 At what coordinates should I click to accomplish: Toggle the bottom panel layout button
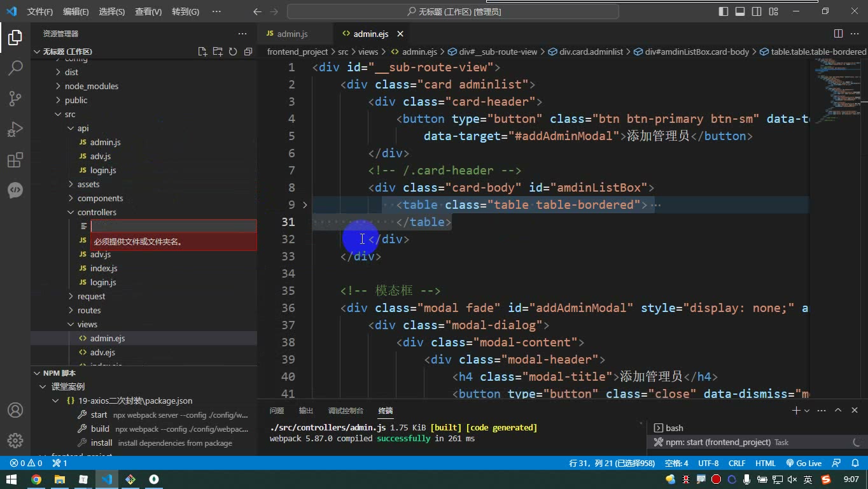(x=740, y=11)
